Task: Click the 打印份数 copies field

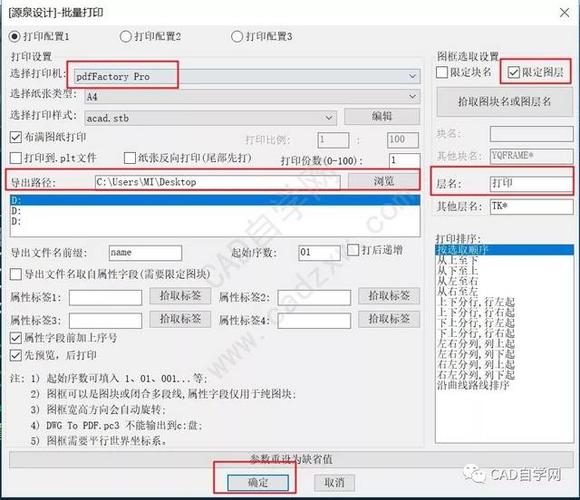Action: 404,161
